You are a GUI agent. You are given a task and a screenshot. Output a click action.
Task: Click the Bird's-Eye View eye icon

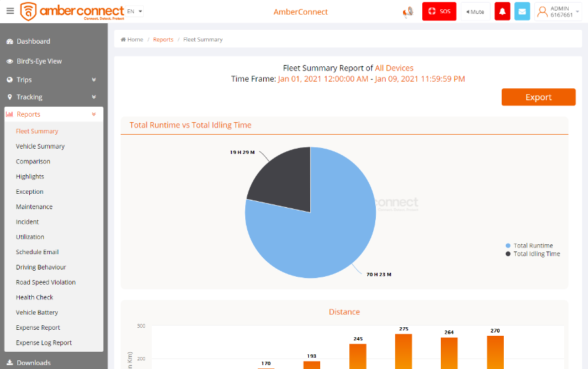(x=10, y=61)
